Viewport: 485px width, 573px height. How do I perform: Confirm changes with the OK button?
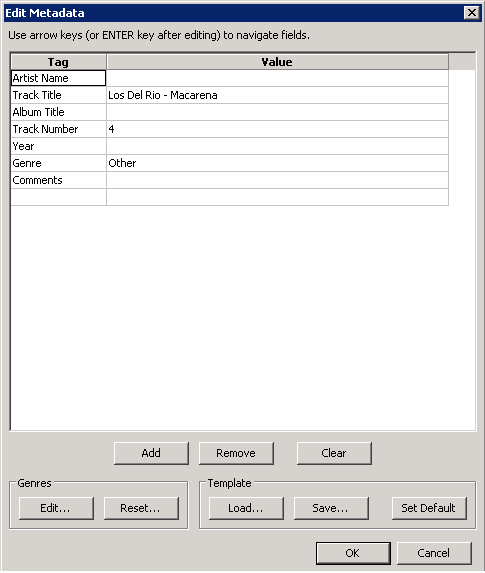coord(353,553)
